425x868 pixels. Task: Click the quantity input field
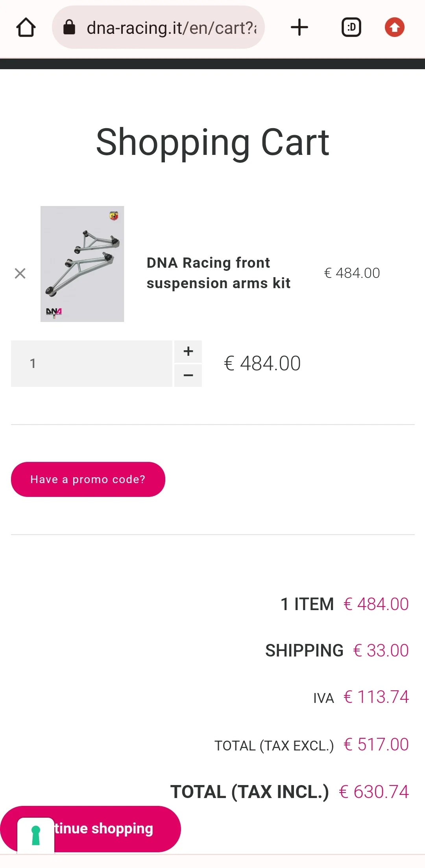[x=91, y=364]
